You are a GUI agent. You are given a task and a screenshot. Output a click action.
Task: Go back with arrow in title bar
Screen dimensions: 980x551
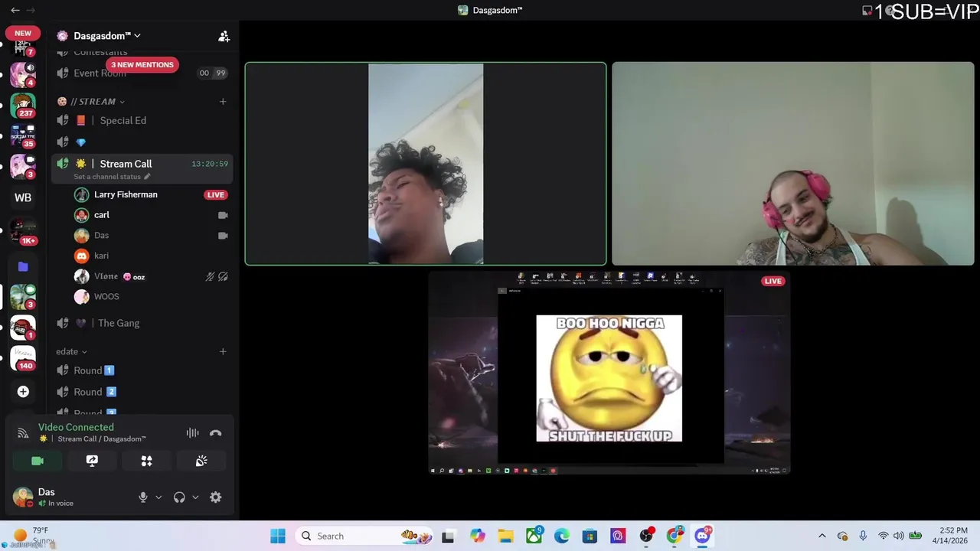click(15, 10)
